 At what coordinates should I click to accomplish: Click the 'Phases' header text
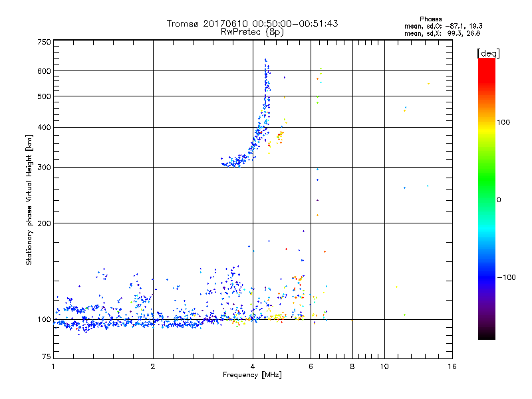pos(430,19)
